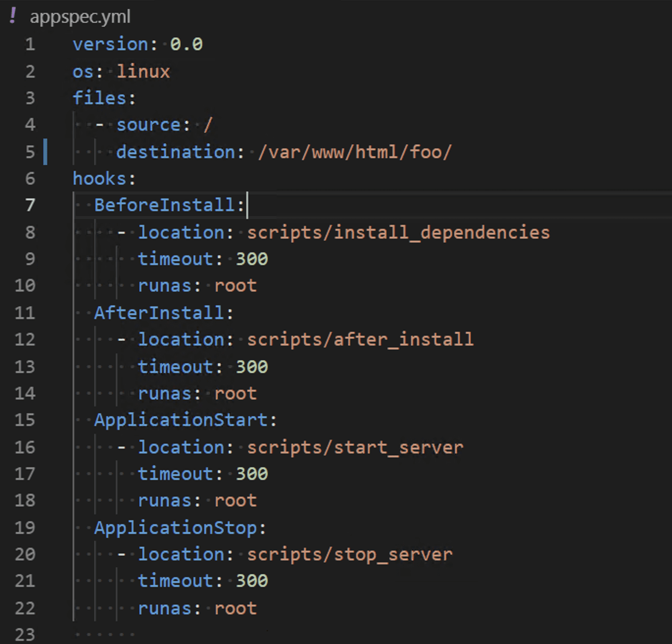Image resolution: width=672 pixels, height=644 pixels.
Task: Click the destination path /var/www/html/foo/
Action: (354, 152)
